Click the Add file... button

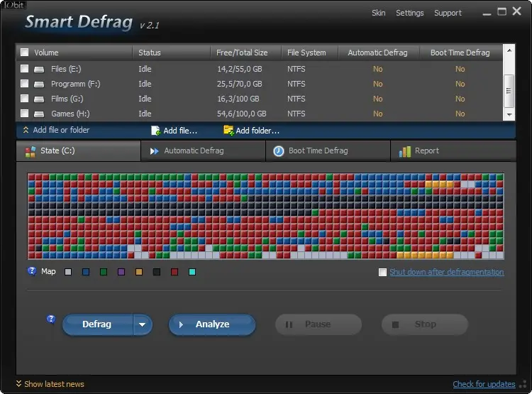point(174,131)
